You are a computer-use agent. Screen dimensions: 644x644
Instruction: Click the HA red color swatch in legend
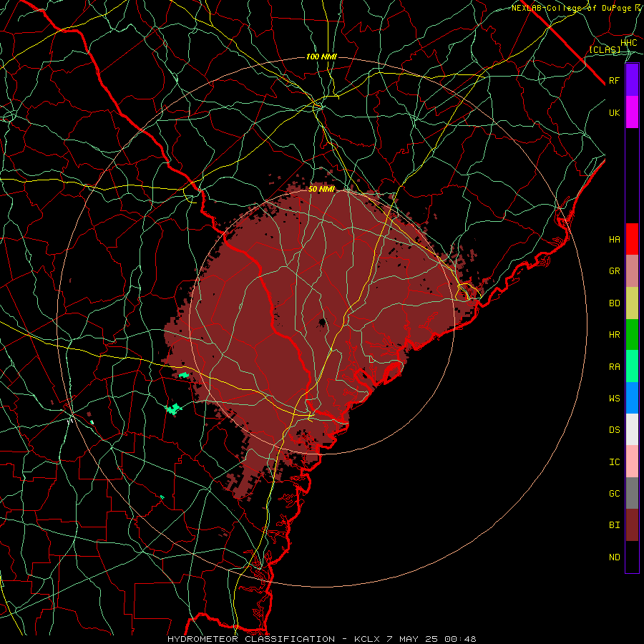point(632,239)
